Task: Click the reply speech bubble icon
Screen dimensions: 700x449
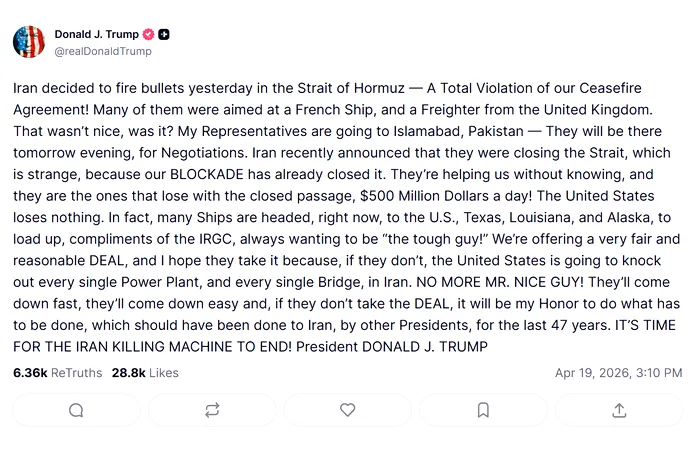Action: tap(76, 410)
